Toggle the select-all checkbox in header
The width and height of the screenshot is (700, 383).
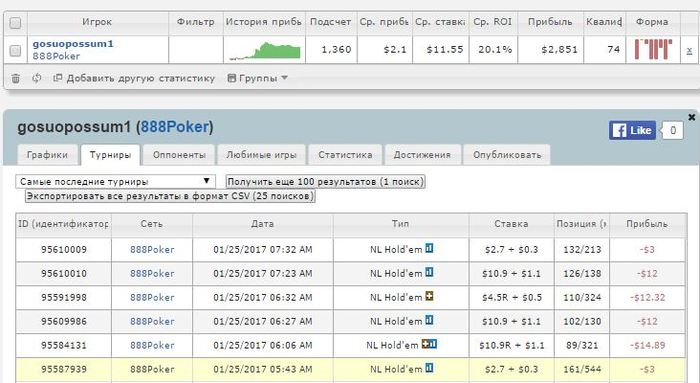click(x=15, y=23)
